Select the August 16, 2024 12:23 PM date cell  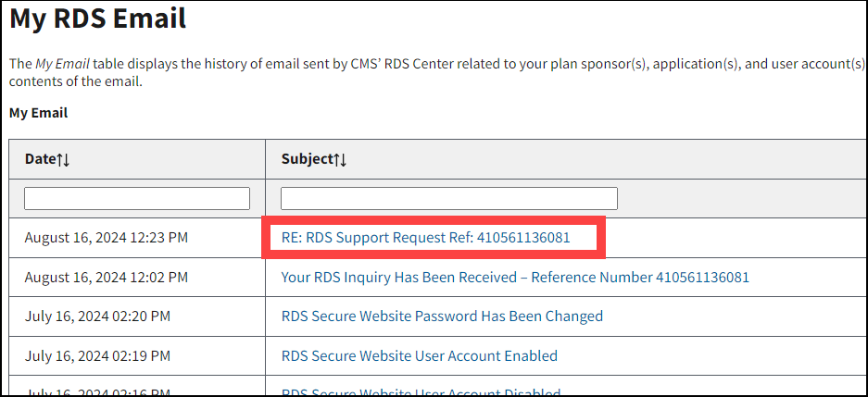107,238
